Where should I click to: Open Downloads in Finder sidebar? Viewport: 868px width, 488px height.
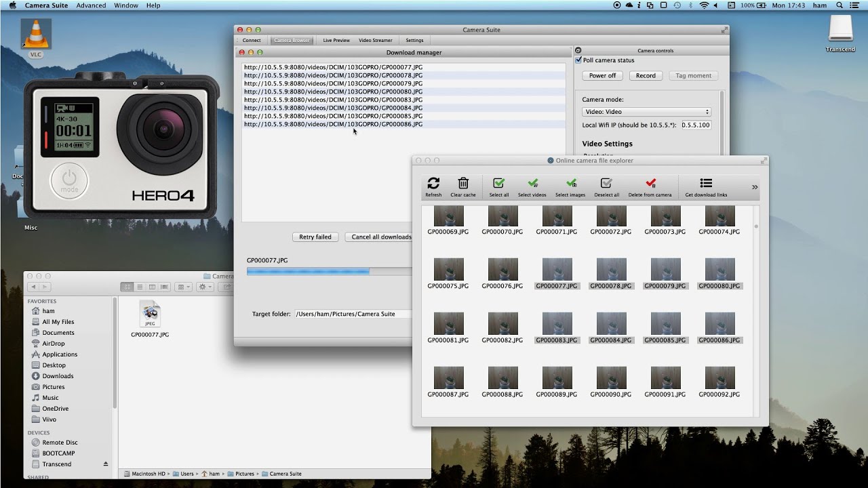[58, 376]
